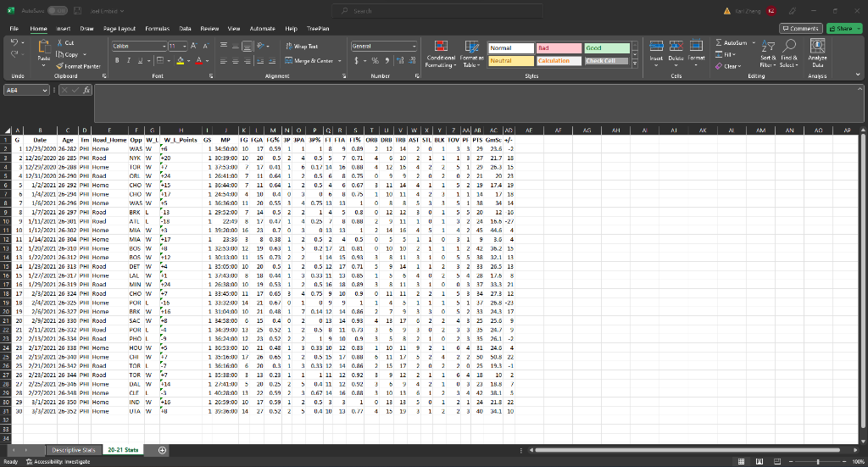
Task: Switch to the Insert ribbon tab
Action: (63, 28)
